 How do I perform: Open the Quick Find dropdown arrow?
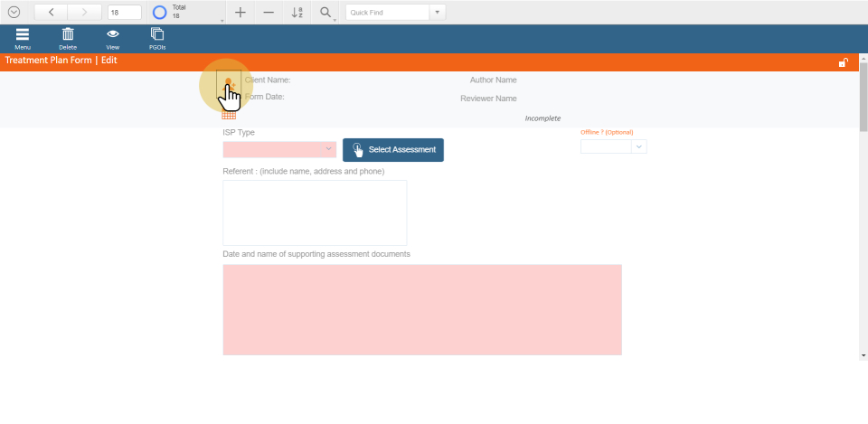tap(439, 13)
